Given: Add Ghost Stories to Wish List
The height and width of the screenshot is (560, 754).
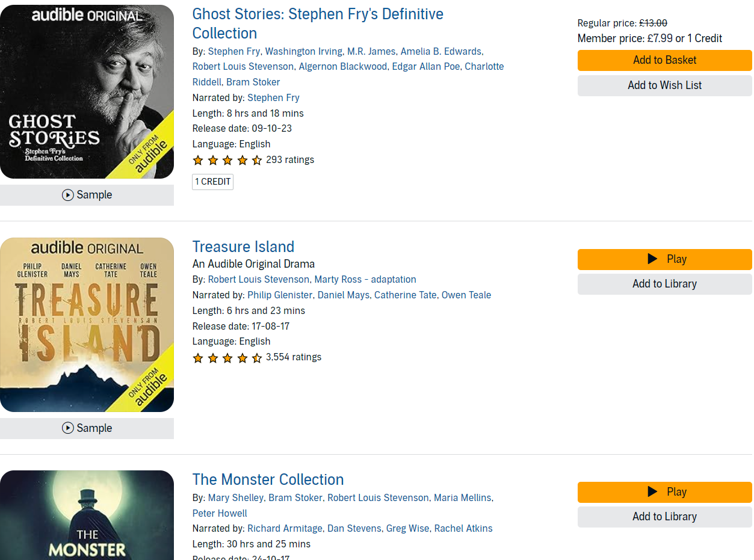Looking at the screenshot, I should [x=664, y=85].
